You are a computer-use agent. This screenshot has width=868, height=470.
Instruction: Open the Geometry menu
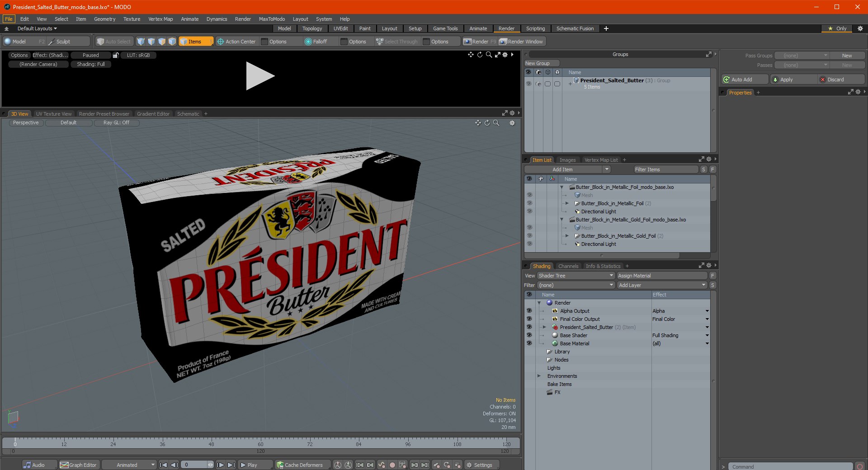point(104,19)
